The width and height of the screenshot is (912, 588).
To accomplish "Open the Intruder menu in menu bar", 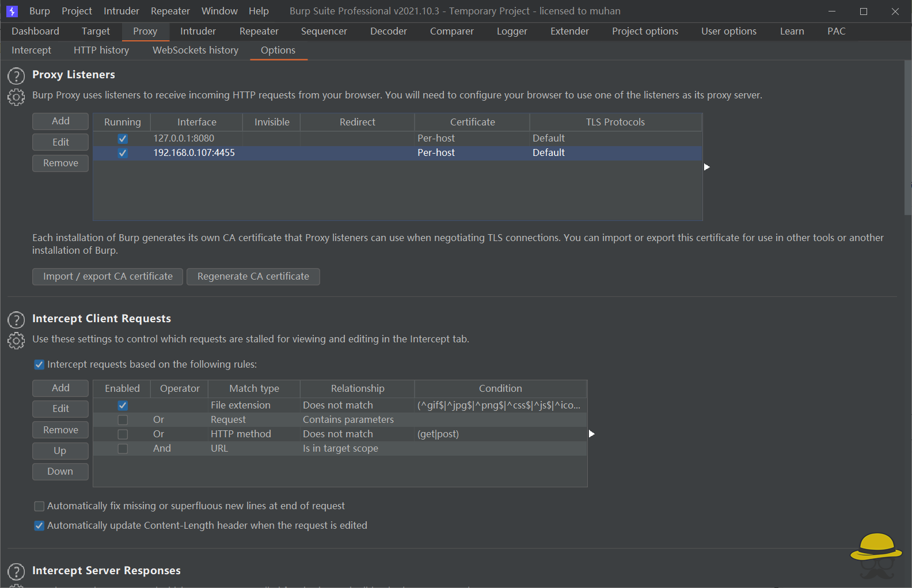I will (x=121, y=11).
